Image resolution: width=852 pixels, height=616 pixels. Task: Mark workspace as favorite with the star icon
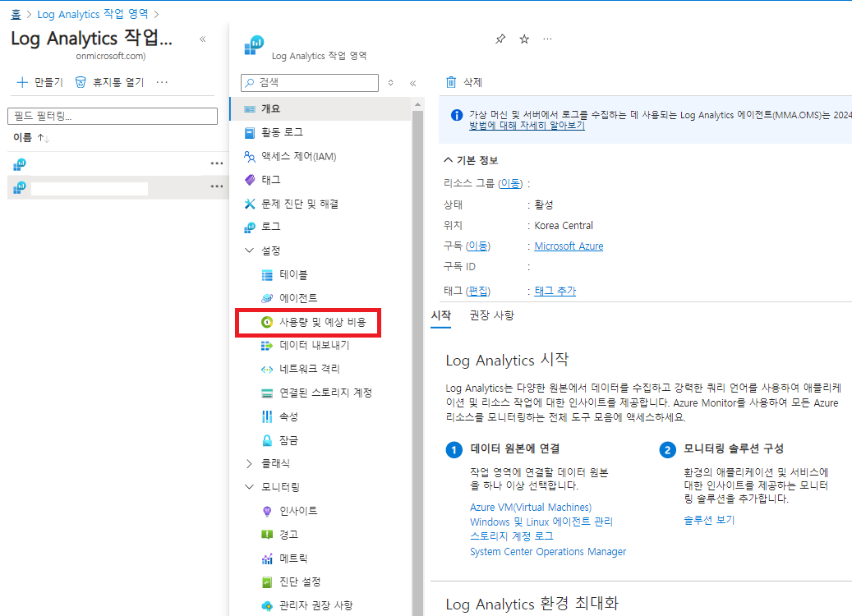524,39
